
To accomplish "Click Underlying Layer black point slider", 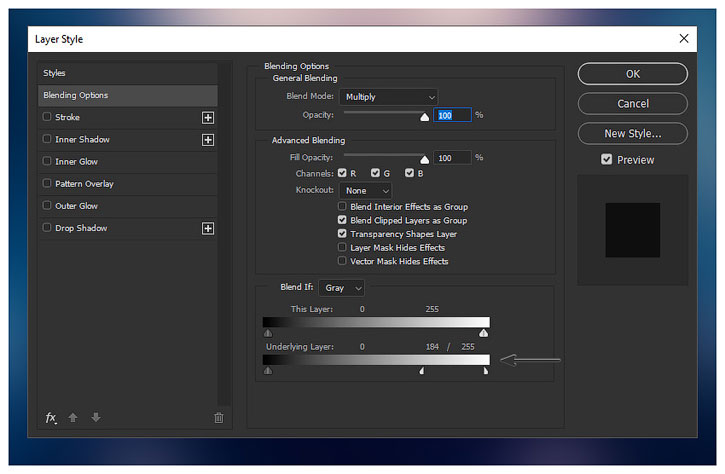I will (x=268, y=370).
